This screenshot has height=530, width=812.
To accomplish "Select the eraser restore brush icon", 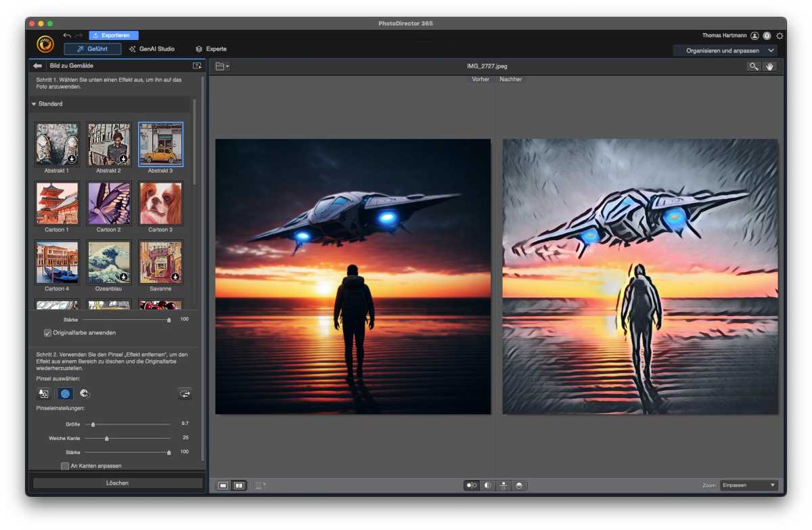I will point(85,393).
